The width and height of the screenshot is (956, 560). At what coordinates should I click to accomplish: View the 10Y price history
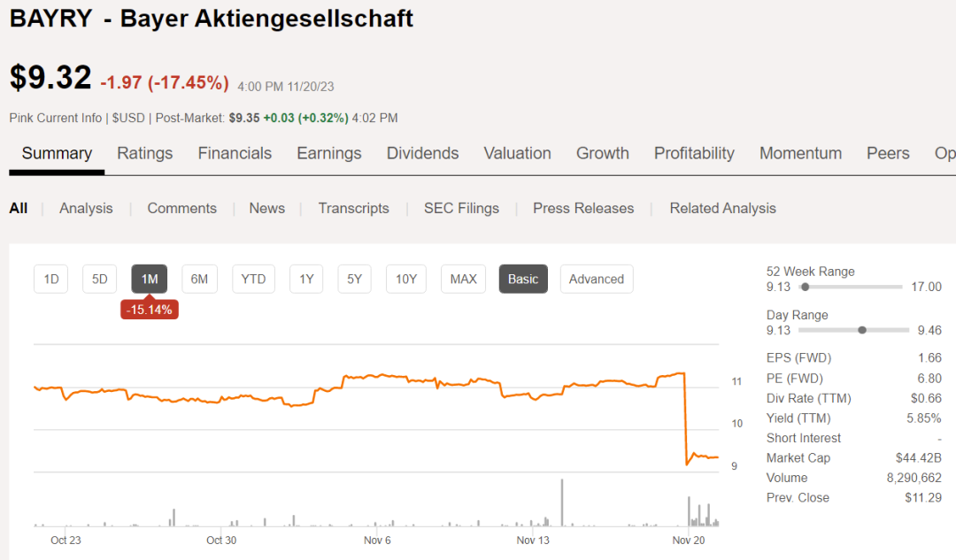(405, 279)
